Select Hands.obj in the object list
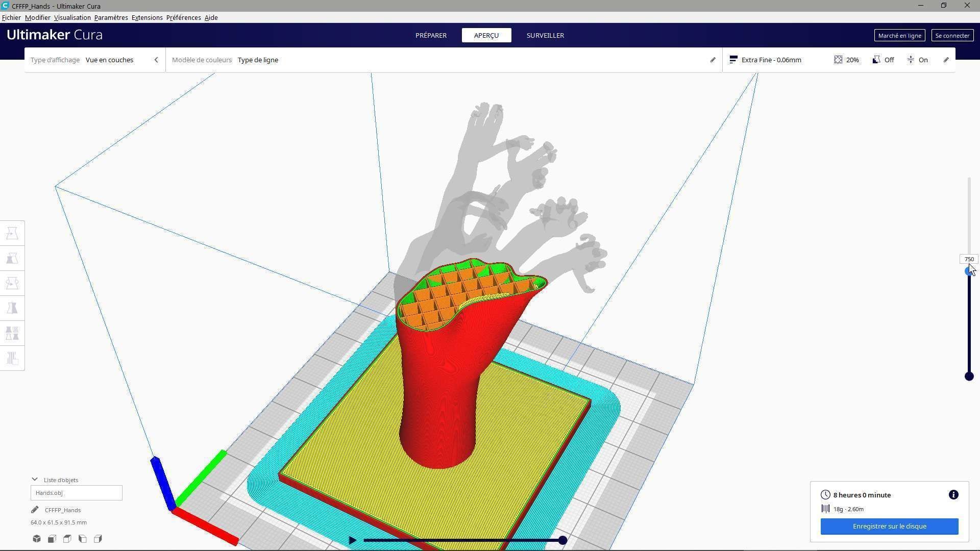The height and width of the screenshot is (551, 980). pyautogui.click(x=77, y=493)
